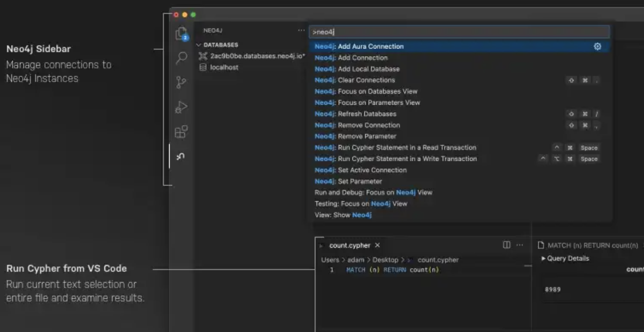The width and height of the screenshot is (644, 332).
Task: Open editor more actions ellipsis beside split icon
Action: pyautogui.click(x=520, y=245)
